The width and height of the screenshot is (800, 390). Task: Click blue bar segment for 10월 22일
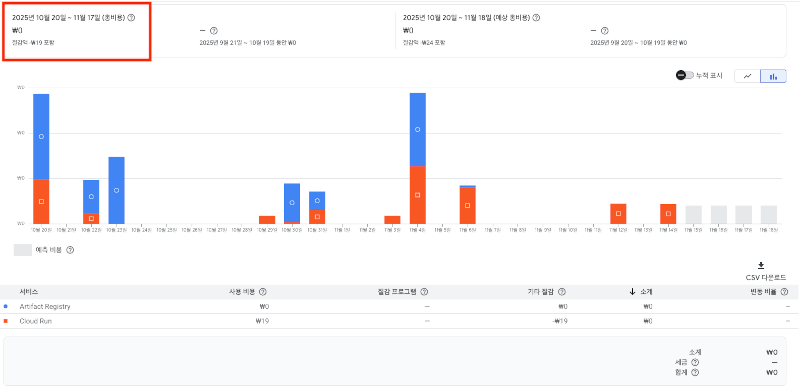point(91,197)
